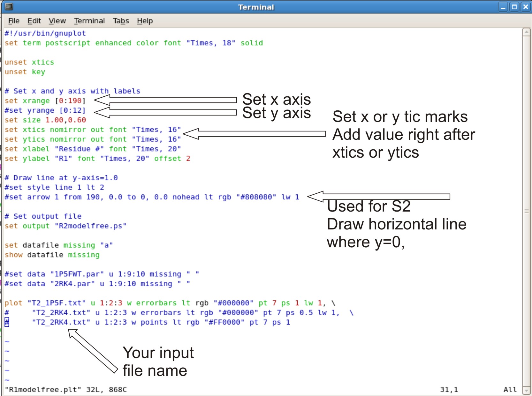Image resolution: width=532 pixels, height=396 pixels.
Task: Click the "T2_1P5F.txt" file name in plot command
Action: tap(57, 303)
